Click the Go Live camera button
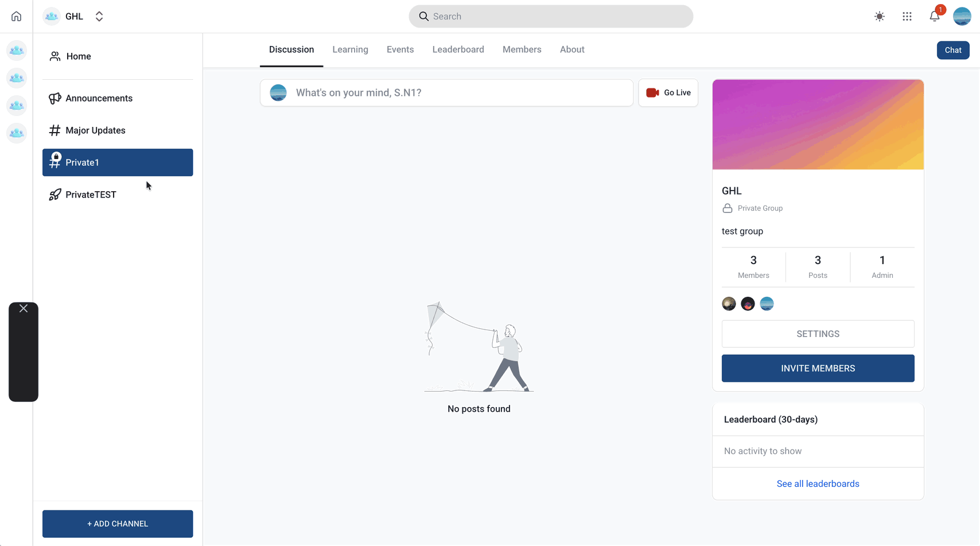Screen dimensions: 980x546 tap(668, 93)
